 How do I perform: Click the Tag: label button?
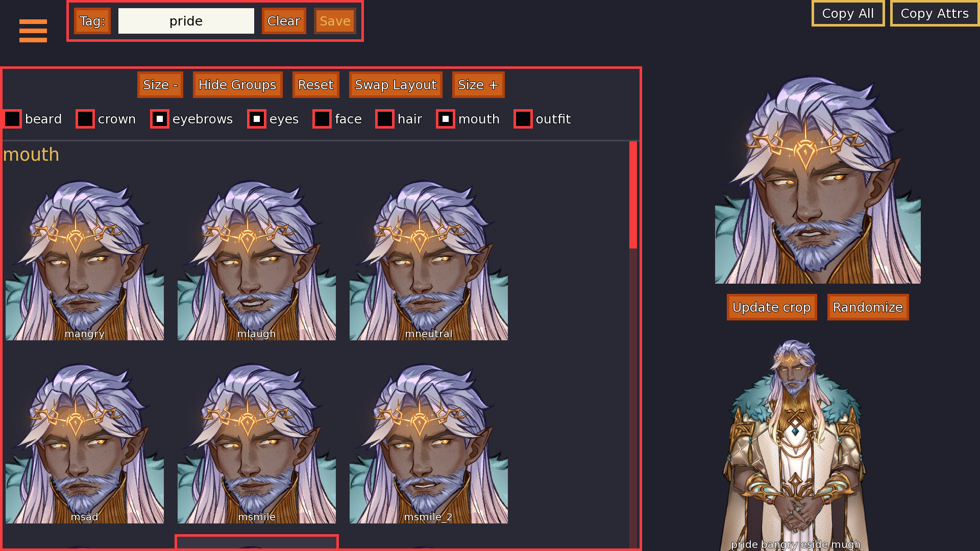pos(92,21)
